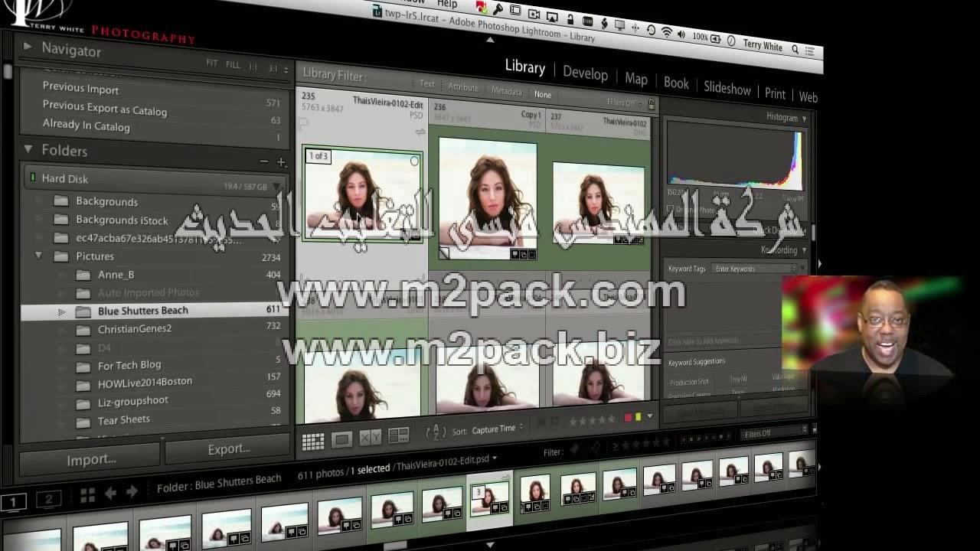Toggle Original Photo checkbox under histogram
This screenshot has height=551, width=980.
coord(671,209)
